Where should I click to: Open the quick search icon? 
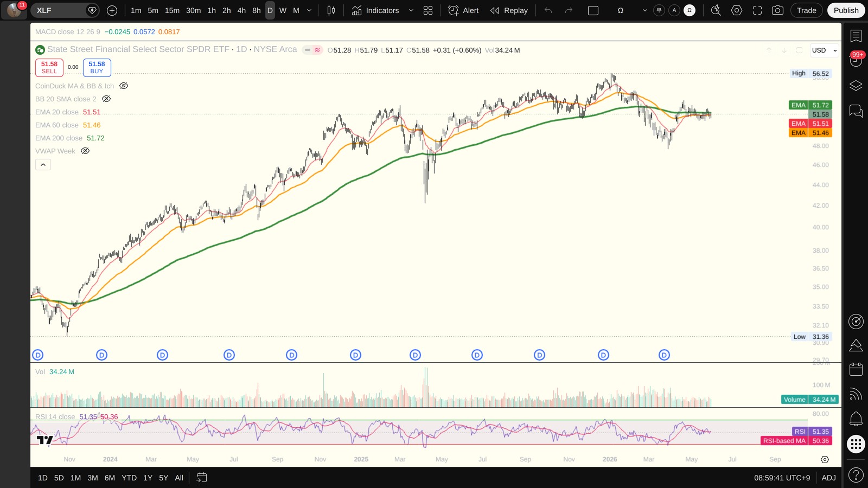(x=716, y=10)
